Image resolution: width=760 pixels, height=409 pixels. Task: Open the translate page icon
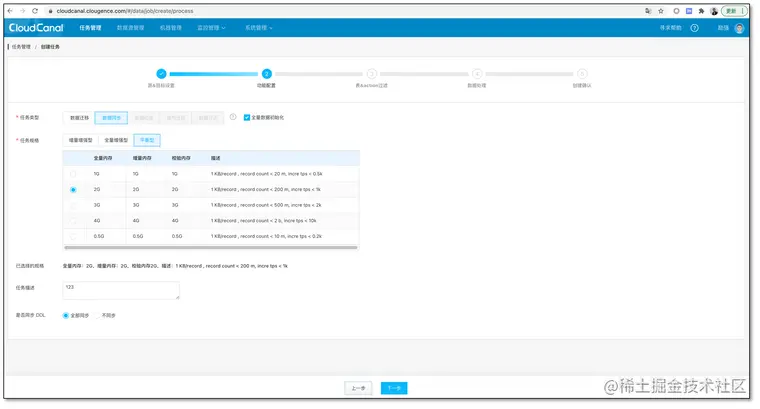[648, 11]
